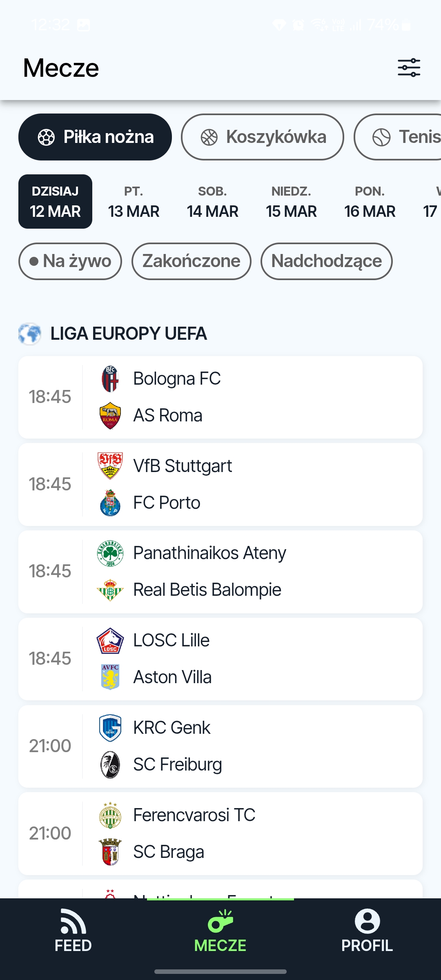
Task: Tap the Liga Europy UEFA globe icon
Action: click(30, 334)
